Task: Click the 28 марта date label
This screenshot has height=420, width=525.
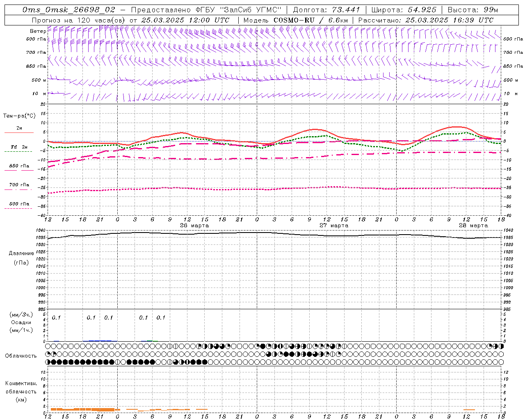Action: 473,226
